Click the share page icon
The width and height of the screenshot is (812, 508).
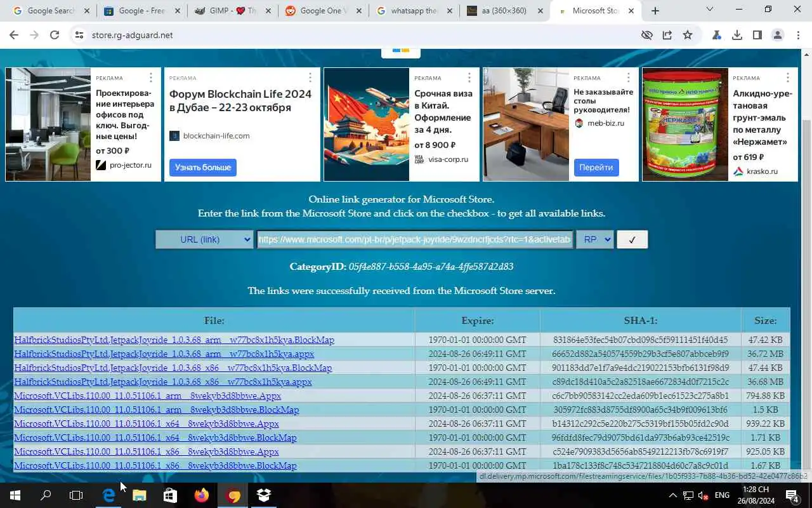coord(667,36)
